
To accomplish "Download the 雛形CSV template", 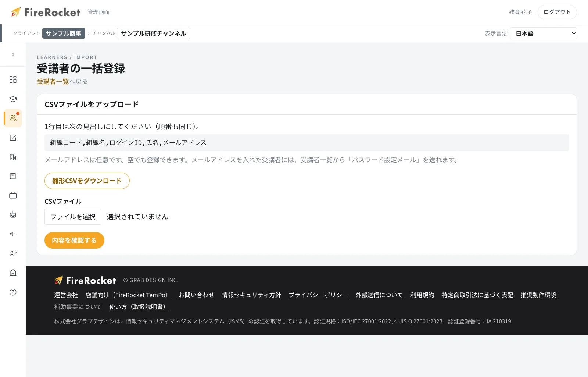I will point(87,181).
